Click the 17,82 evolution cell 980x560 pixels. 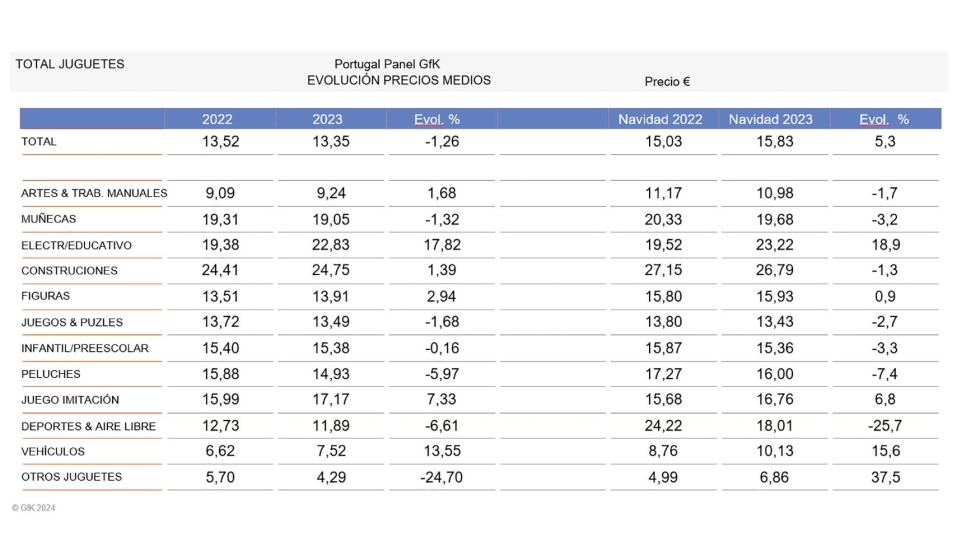[441, 245]
